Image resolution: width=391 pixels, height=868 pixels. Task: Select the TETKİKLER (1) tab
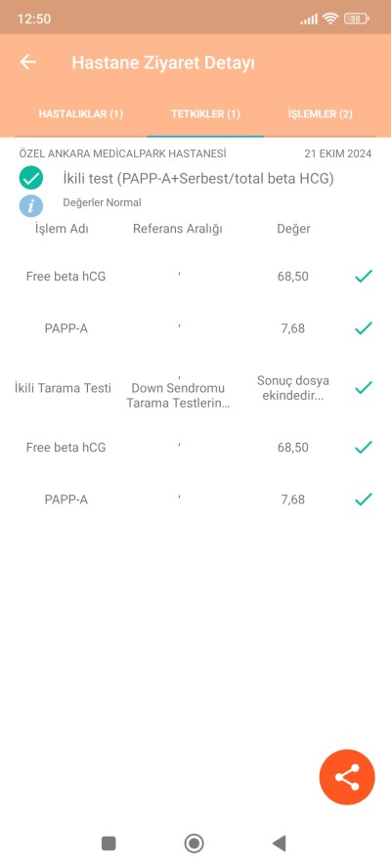[x=205, y=114]
